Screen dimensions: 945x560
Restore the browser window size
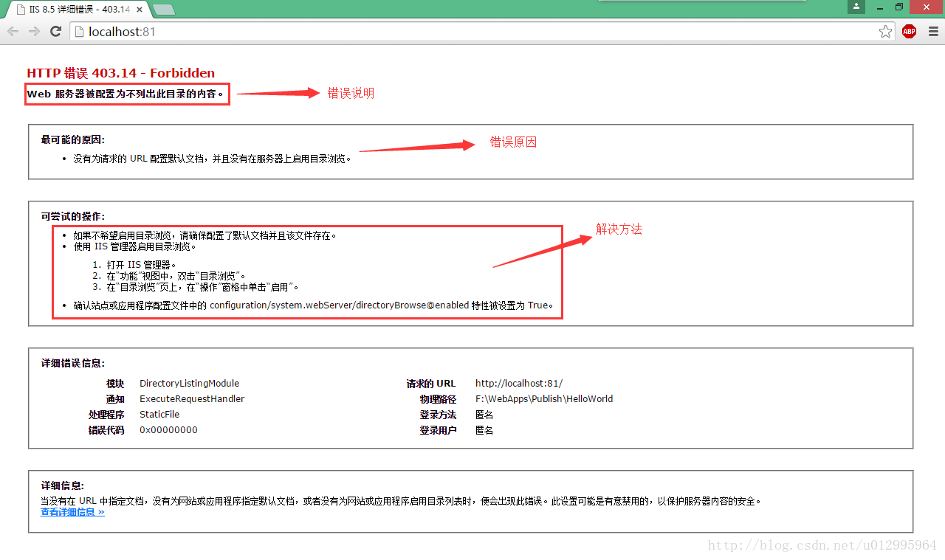899,7
